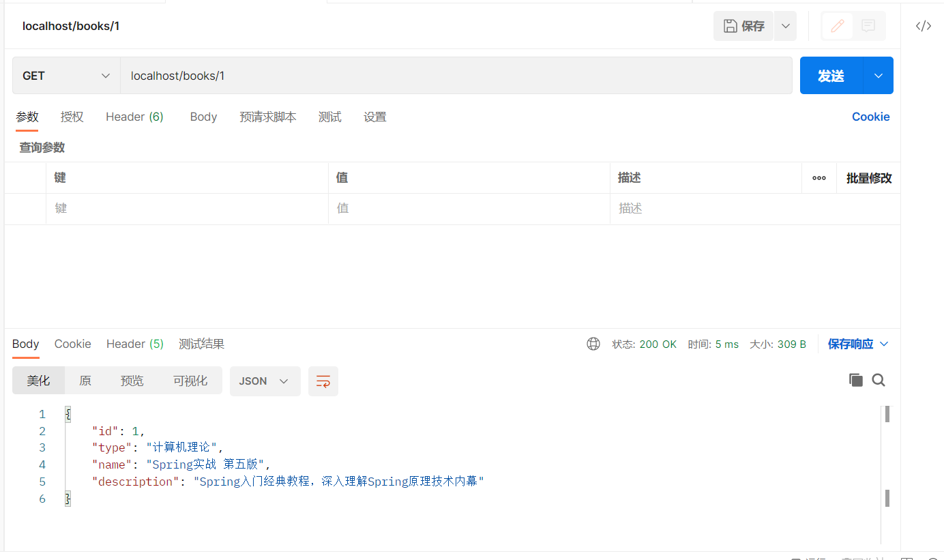This screenshot has width=944, height=560.
Task: Click the "name" value Spring实战 第五版
Action: pos(205,465)
